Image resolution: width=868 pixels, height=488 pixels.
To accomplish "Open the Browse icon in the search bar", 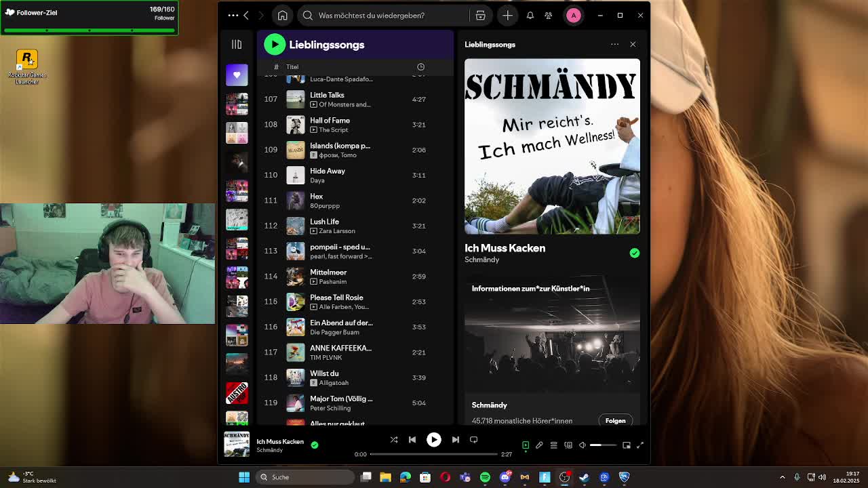I will (x=480, y=15).
